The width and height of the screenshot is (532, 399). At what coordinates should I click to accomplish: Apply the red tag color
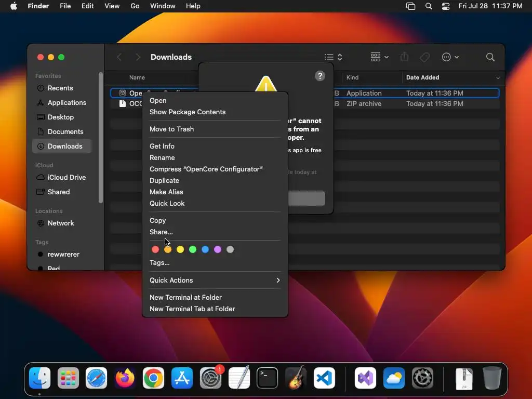(x=155, y=249)
